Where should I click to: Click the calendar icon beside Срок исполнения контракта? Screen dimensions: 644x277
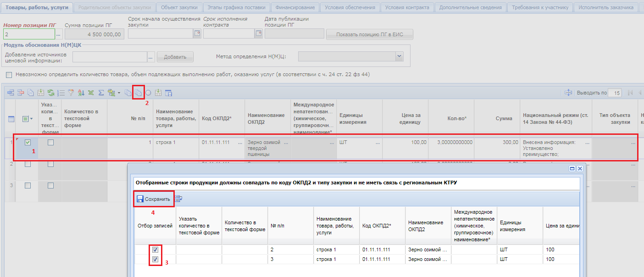(258, 33)
